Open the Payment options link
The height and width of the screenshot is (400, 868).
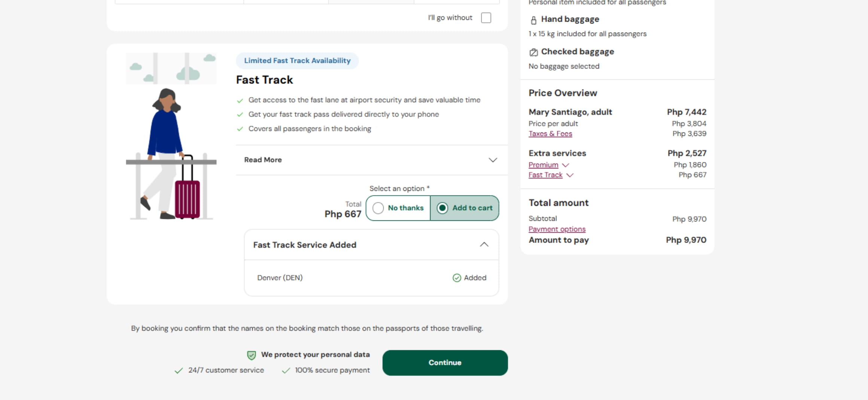click(x=557, y=229)
